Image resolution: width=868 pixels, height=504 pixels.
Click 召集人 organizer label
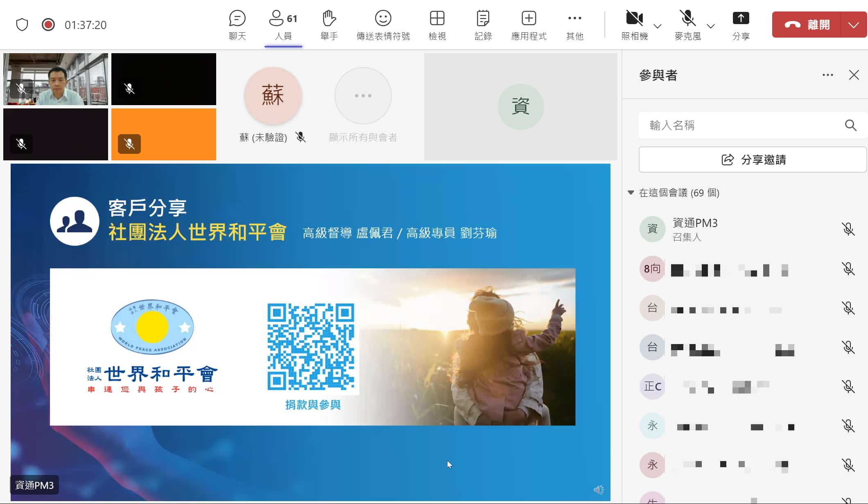[687, 237]
